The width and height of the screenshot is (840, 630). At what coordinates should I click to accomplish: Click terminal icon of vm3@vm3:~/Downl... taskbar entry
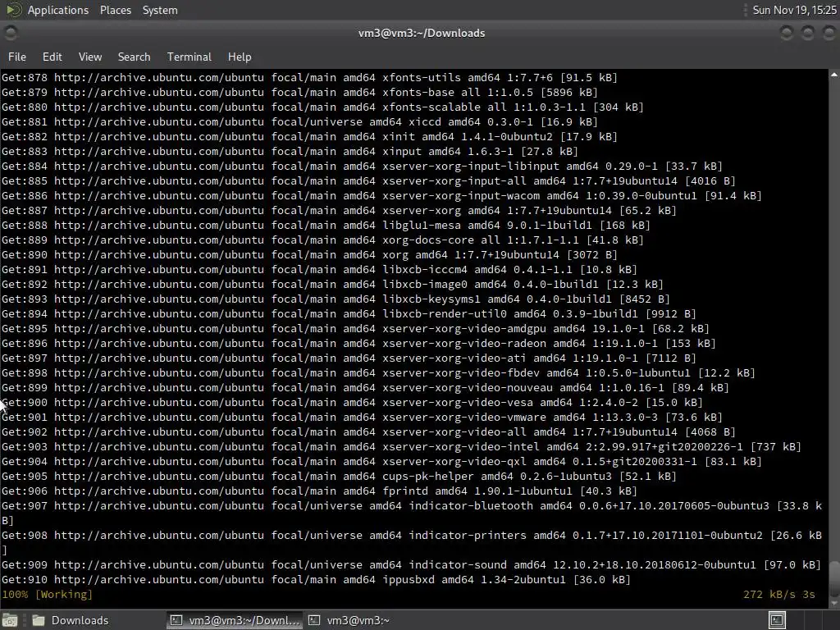tap(176, 620)
